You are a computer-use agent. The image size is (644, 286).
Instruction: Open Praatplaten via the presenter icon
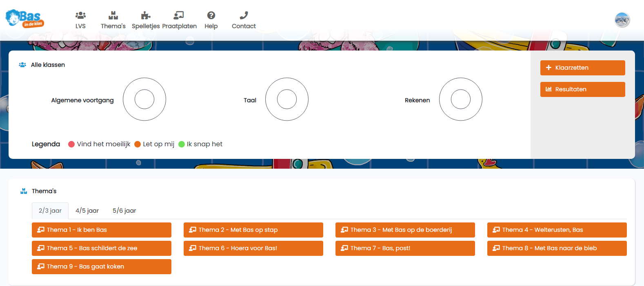179,15
